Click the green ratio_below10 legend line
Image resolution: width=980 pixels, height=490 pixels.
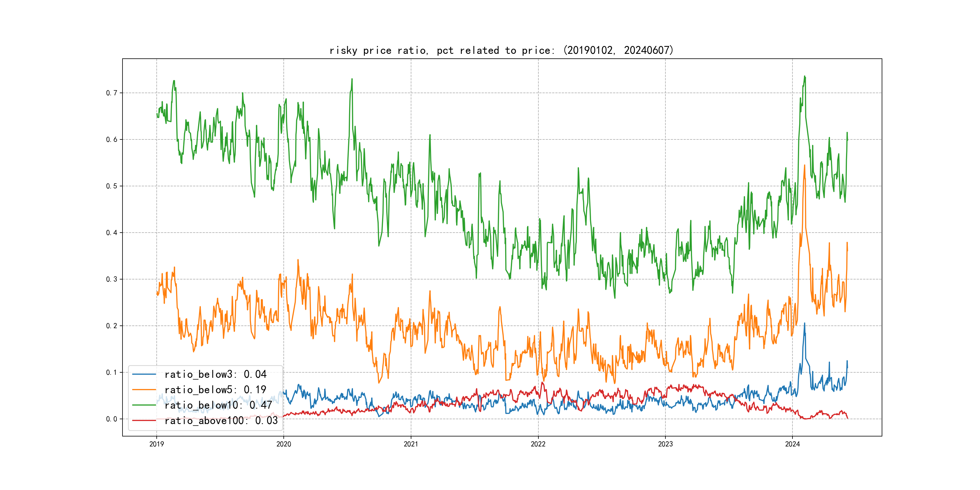point(144,405)
